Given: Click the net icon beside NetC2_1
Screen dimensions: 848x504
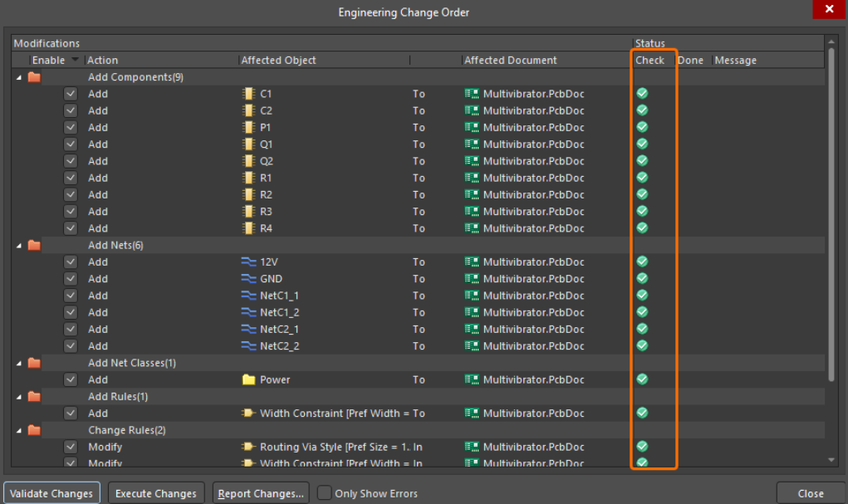Looking at the screenshot, I should point(248,330).
